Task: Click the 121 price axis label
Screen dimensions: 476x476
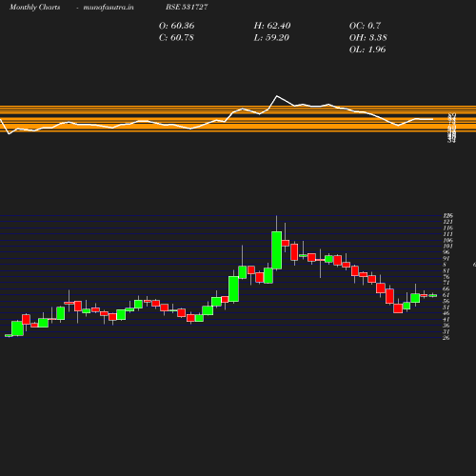Action: point(447,222)
